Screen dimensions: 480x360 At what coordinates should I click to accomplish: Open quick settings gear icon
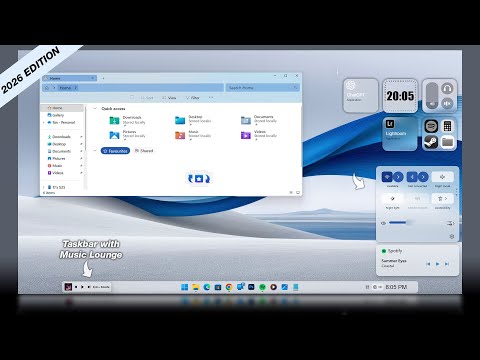[452, 236]
